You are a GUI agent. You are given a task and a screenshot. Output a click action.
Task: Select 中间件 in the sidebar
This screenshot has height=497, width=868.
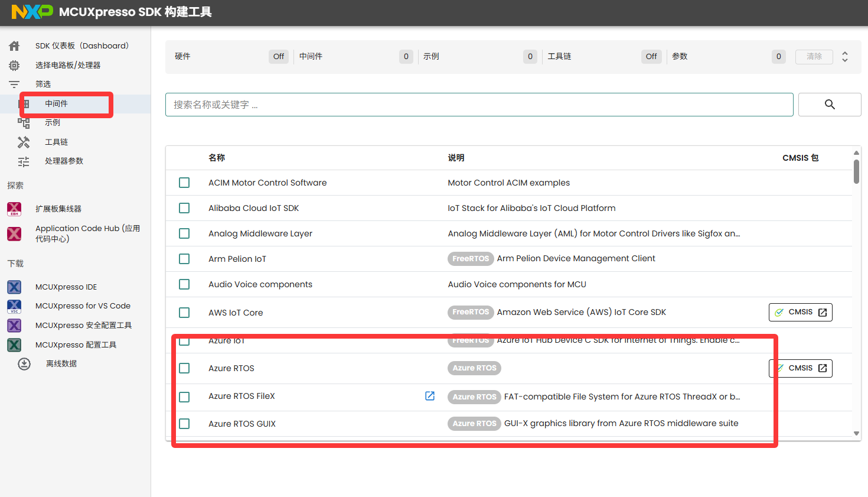(57, 103)
